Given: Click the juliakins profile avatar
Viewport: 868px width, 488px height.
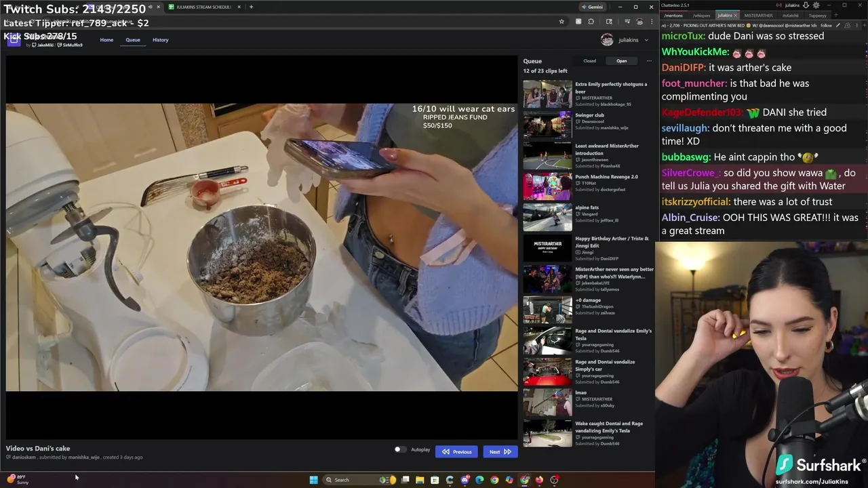Looking at the screenshot, I should pos(607,40).
